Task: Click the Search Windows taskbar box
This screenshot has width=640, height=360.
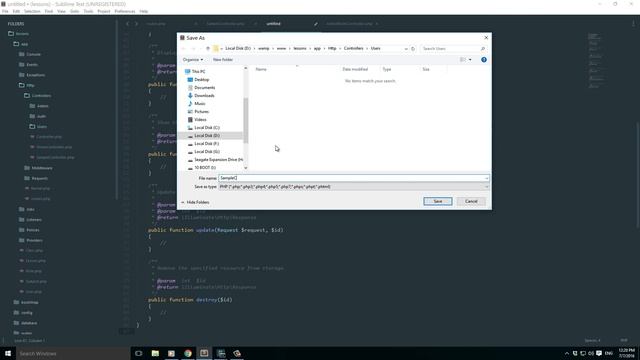Action: point(73,353)
